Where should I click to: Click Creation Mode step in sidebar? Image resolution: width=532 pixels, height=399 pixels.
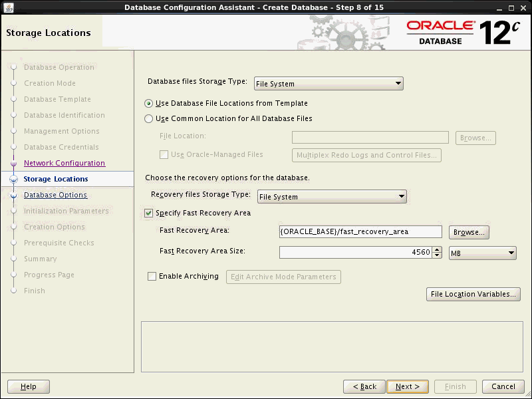(x=50, y=84)
